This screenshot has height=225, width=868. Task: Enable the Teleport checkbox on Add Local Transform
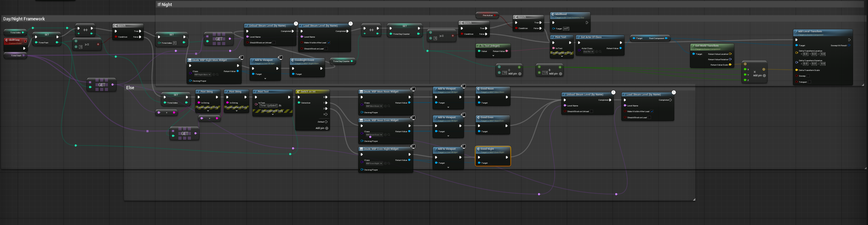[x=809, y=82]
